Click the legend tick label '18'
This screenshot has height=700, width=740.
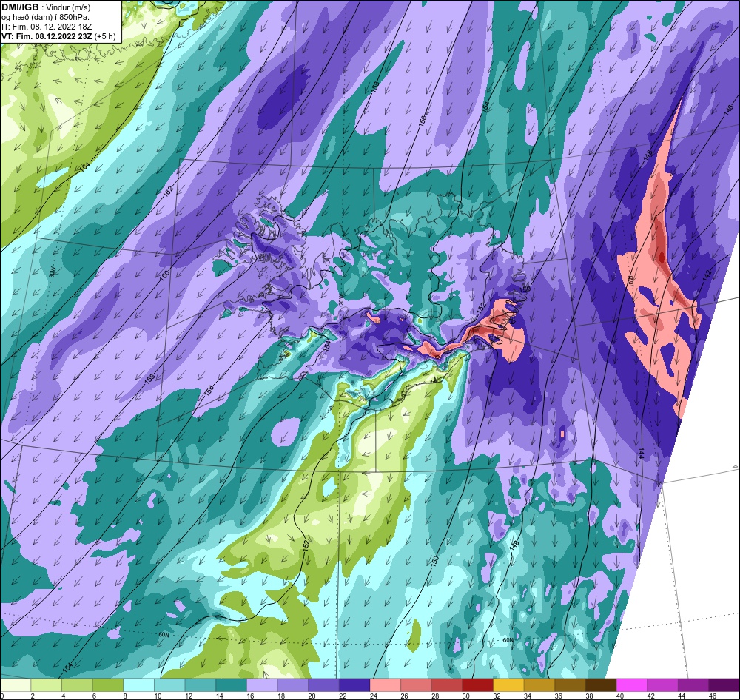pyautogui.click(x=280, y=696)
